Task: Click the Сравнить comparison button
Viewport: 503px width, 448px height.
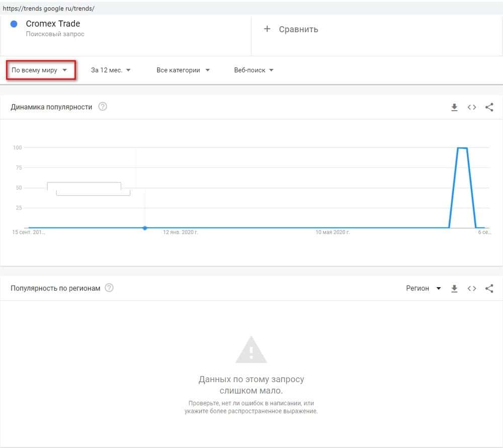Action: [298, 29]
